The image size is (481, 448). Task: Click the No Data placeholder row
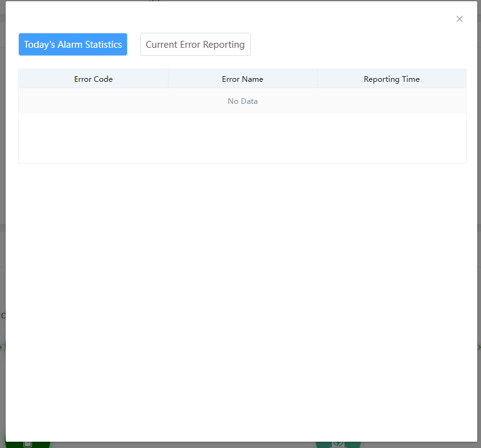click(243, 101)
